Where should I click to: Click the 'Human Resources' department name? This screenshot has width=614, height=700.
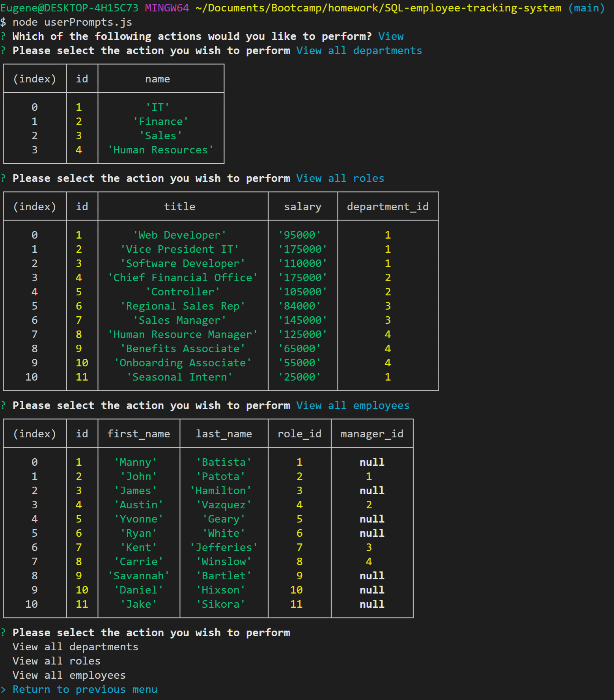point(160,150)
